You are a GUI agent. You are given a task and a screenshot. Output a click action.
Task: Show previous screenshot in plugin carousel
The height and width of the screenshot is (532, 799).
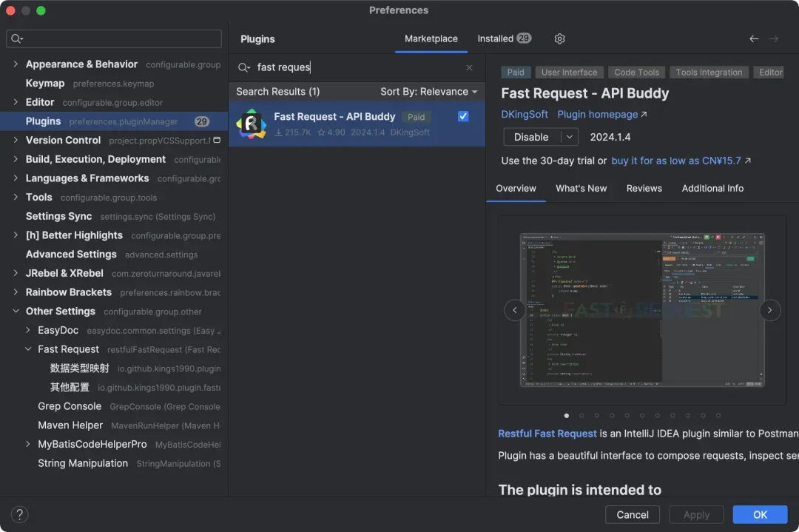515,310
